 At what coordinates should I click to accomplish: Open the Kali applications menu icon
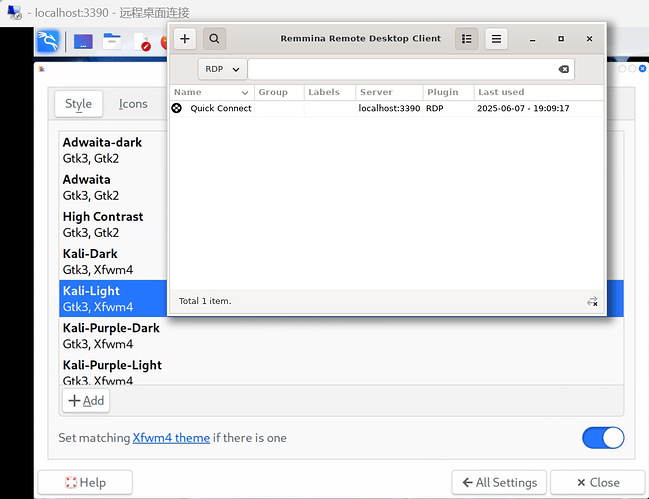point(48,41)
